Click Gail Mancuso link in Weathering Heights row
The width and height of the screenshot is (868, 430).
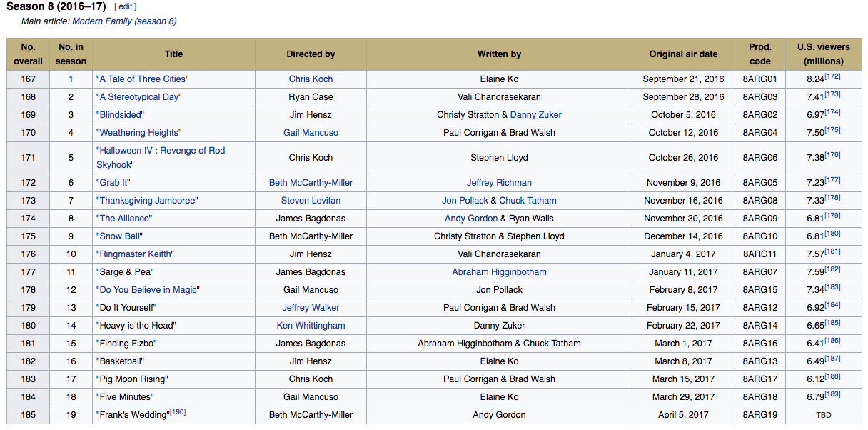[311, 133]
